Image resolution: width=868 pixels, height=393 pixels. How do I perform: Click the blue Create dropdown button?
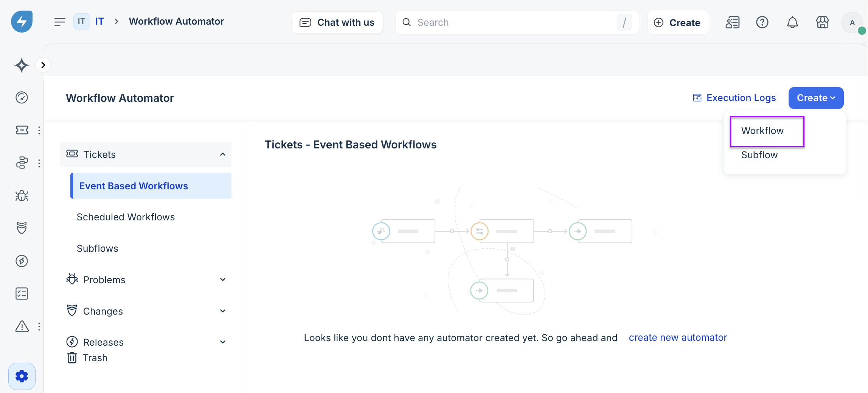pyautogui.click(x=816, y=98)
